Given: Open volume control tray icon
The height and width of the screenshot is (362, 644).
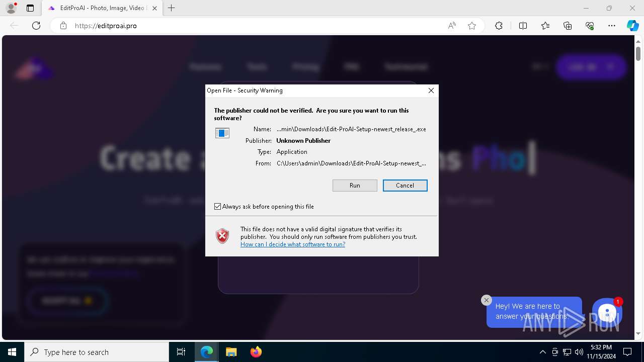Looking at the screenshot, I should point(579,352).
